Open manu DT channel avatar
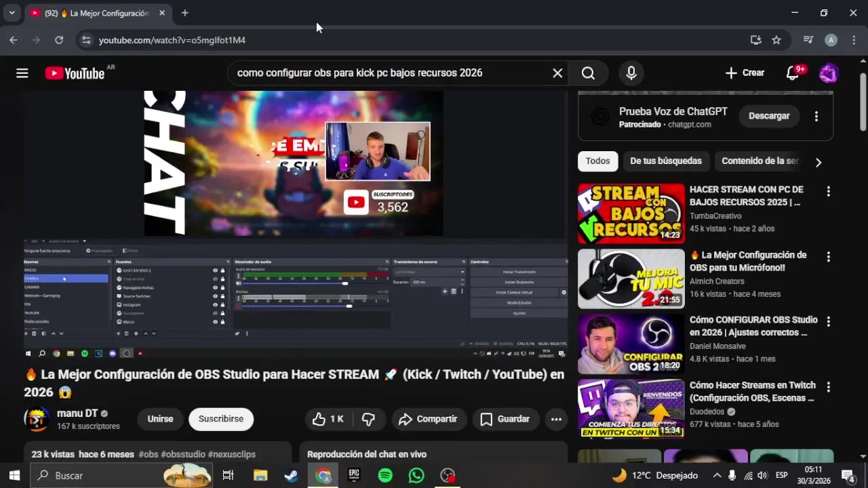 coord(37,420)
